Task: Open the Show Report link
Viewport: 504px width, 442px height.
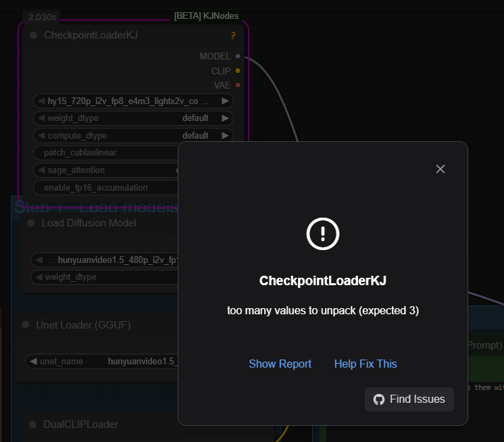Action: (x=280, y=364)
